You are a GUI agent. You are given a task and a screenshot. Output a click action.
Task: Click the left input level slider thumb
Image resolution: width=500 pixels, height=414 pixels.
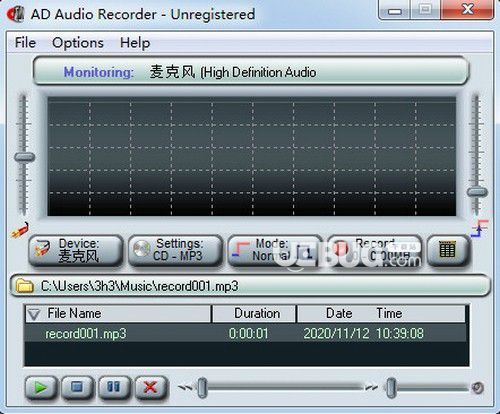click(x=25, y=157)
